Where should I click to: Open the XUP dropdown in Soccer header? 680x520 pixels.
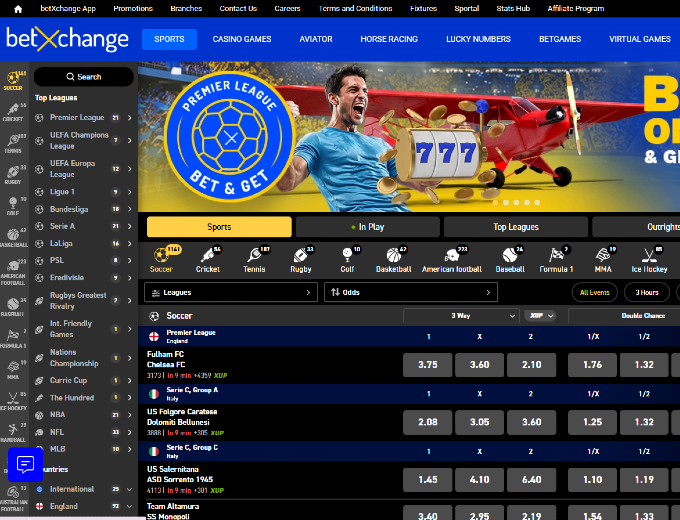click(x=540, y=316)
